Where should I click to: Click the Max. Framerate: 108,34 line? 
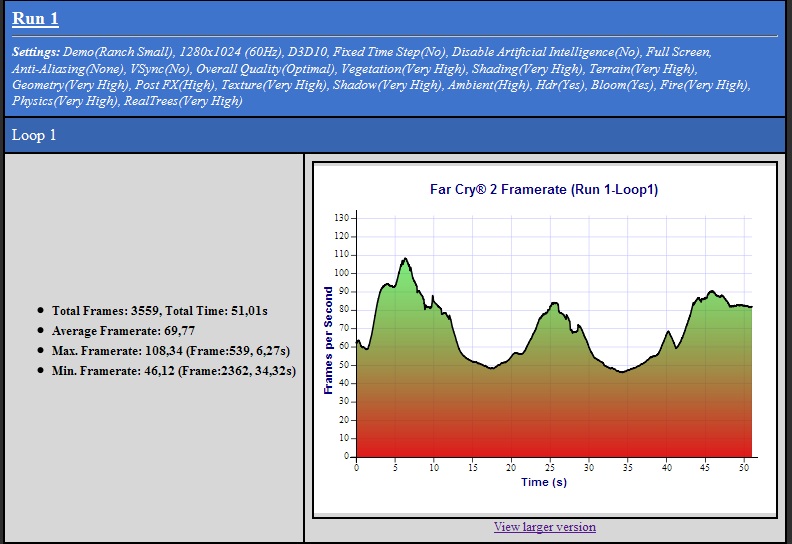[171, 351]
